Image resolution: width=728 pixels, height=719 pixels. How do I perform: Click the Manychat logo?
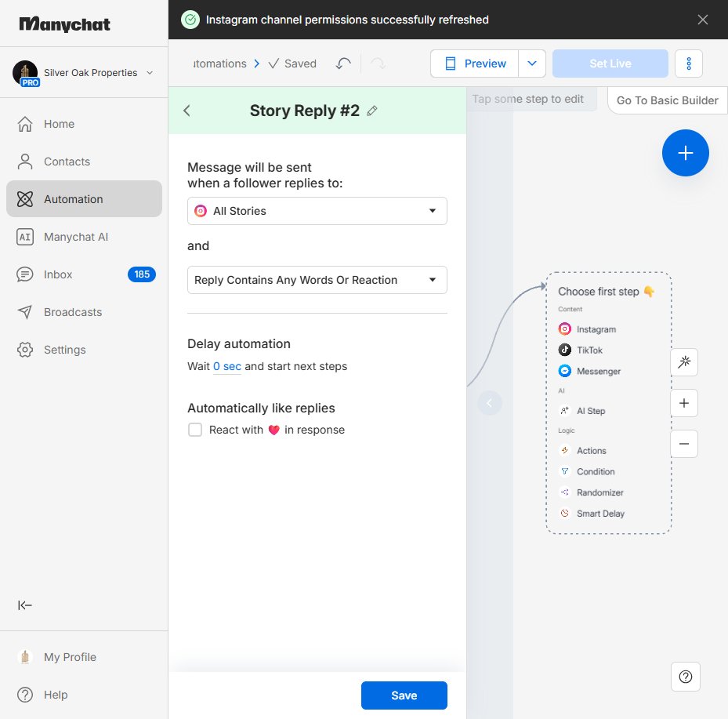[64, 24]
